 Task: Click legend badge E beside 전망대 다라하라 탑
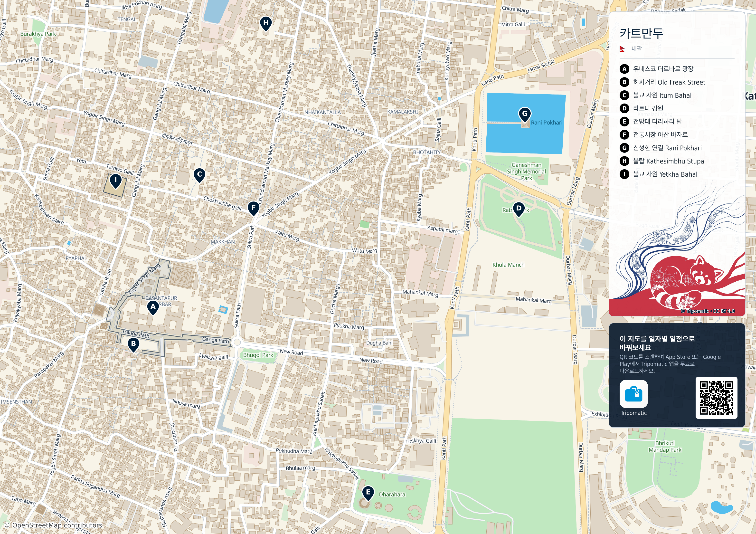(624, 122)
